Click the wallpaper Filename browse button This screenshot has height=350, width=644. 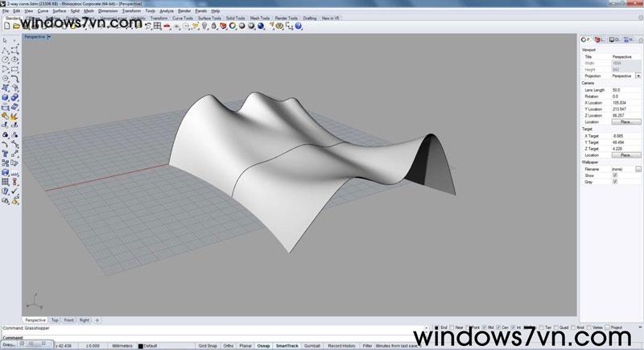[x=638, y=169]
